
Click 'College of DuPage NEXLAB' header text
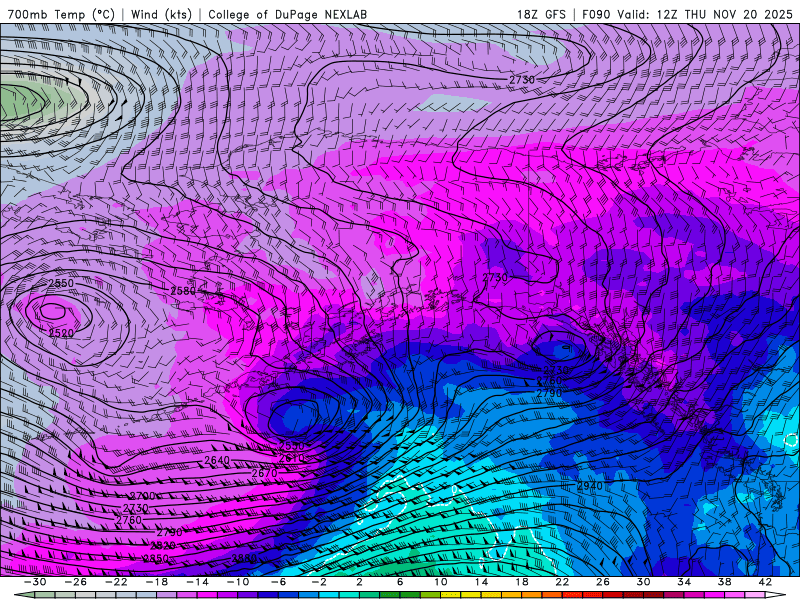(287, 14)
